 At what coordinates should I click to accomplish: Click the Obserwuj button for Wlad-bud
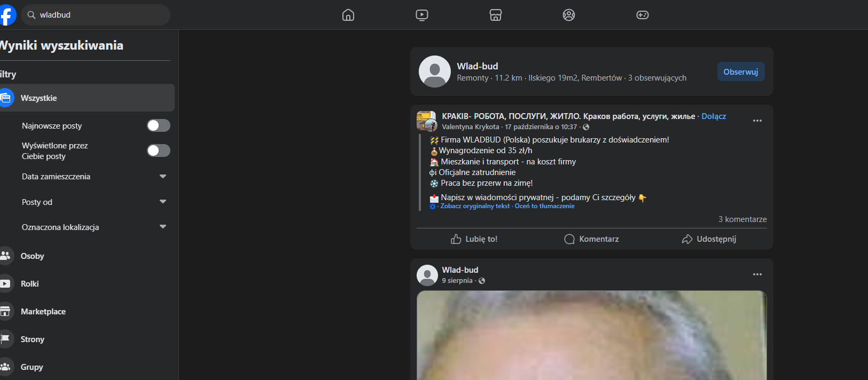740,72
